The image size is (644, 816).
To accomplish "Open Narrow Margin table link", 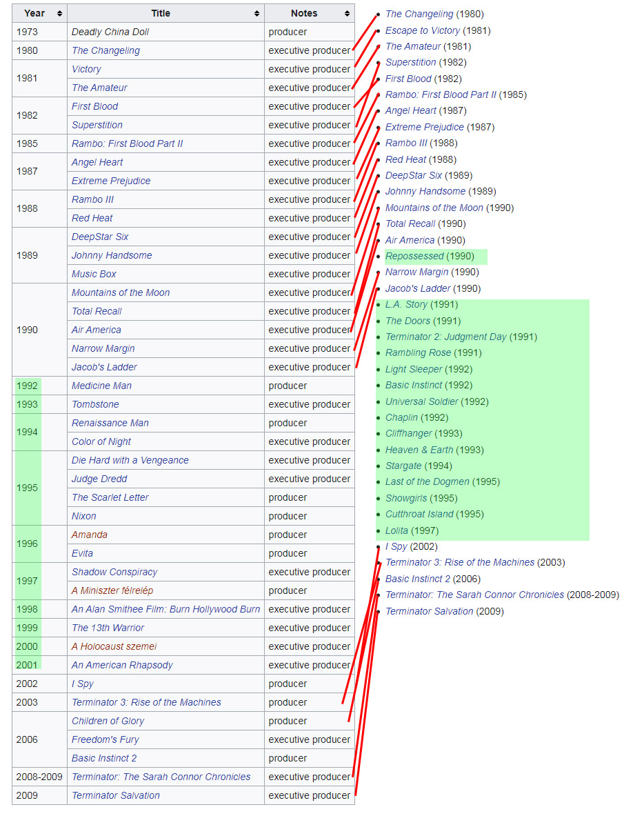I will pyautogui.click(x=103, y=348).
